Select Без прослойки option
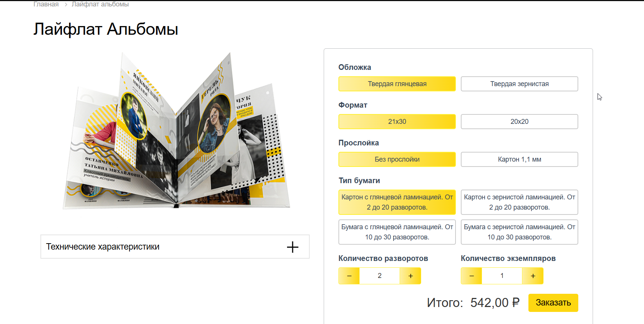The width and height of the screenshot is (644, 324). click(x=397, y=159)
